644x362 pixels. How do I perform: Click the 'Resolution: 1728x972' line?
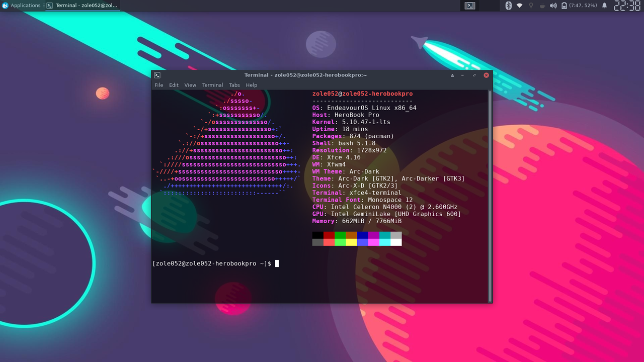coord(349,150)
